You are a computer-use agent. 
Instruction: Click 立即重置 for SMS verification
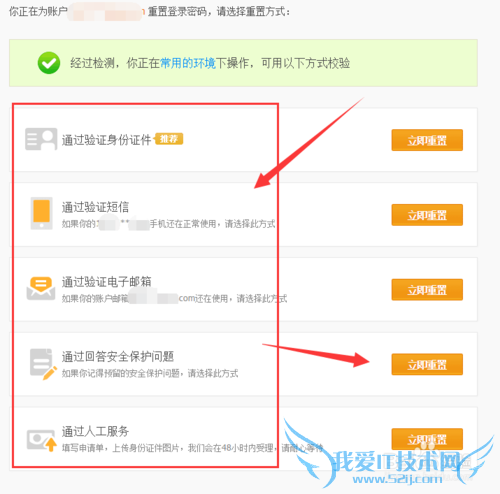(427, 215)
